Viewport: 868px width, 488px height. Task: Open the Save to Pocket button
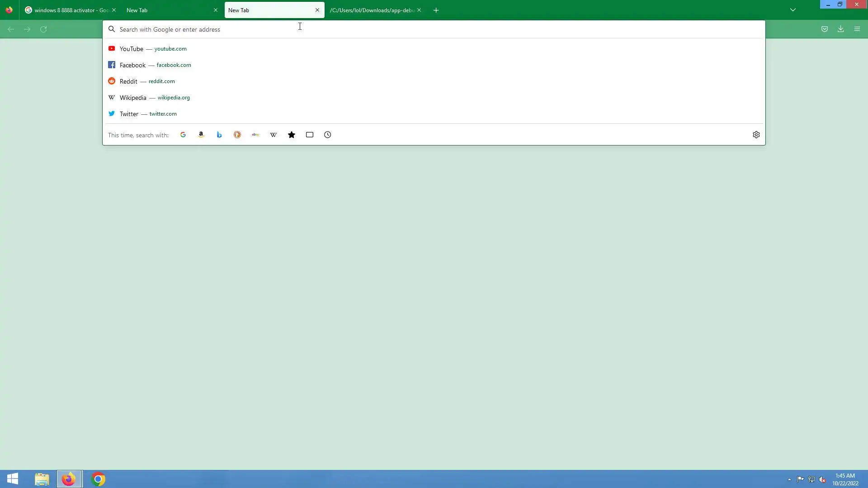point(825,29)
